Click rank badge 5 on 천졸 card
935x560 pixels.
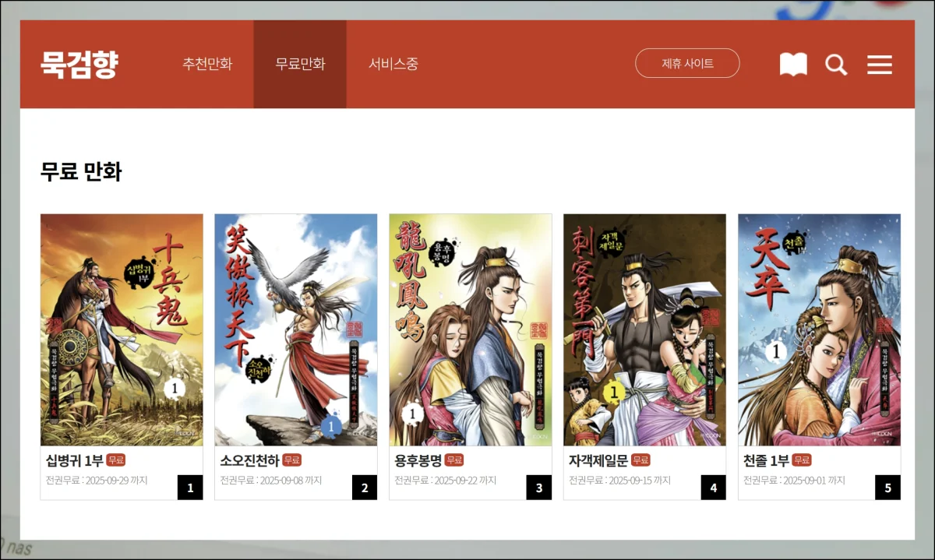tap(887, 488)
